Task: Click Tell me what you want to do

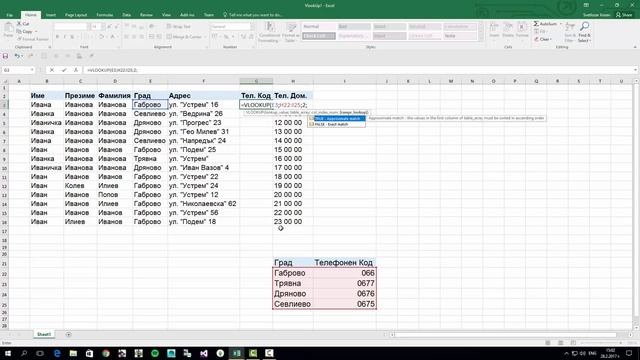Action: 256,15
